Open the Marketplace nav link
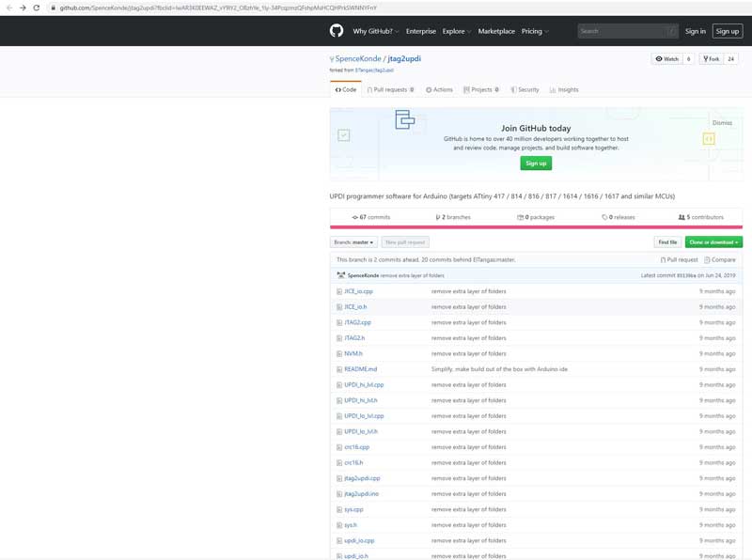Screen dimensions: 752x560 496,31
